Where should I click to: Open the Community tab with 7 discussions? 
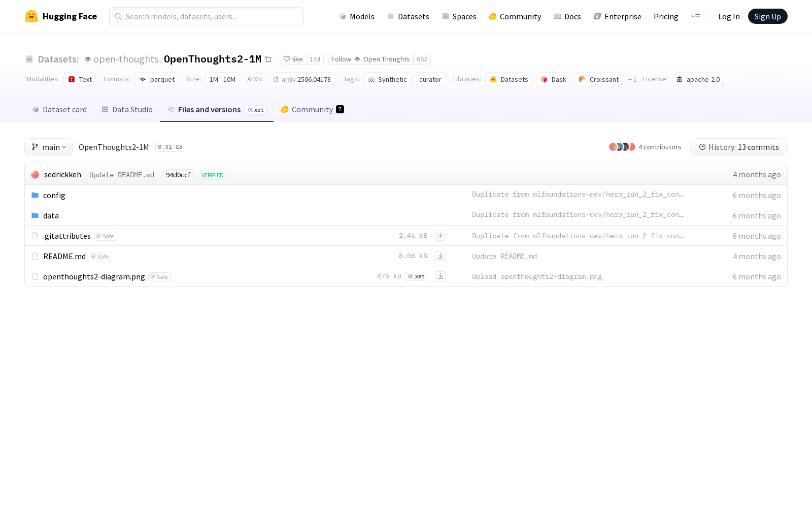[x=312, y=109]
